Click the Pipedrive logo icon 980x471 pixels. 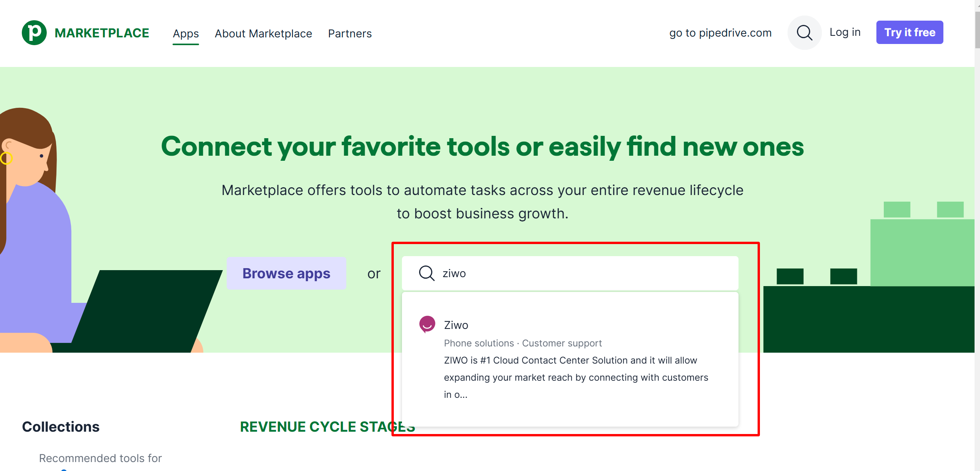coord(34,33)
